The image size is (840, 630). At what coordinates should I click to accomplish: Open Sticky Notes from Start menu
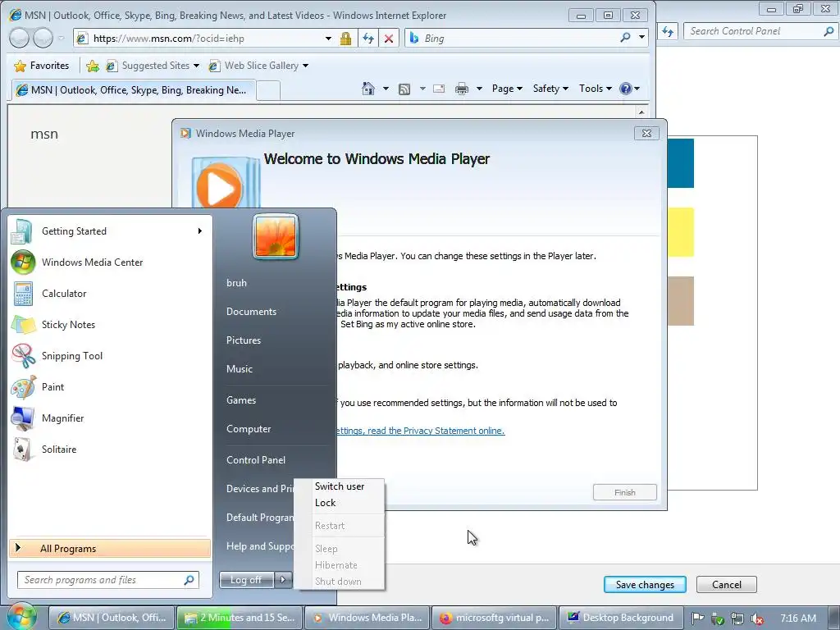click(109, 325)
